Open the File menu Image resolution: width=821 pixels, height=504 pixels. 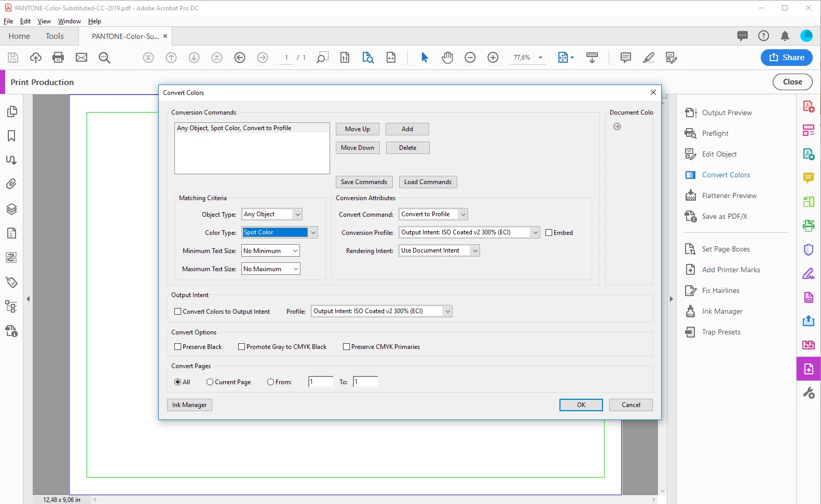[x=8, y=21]
